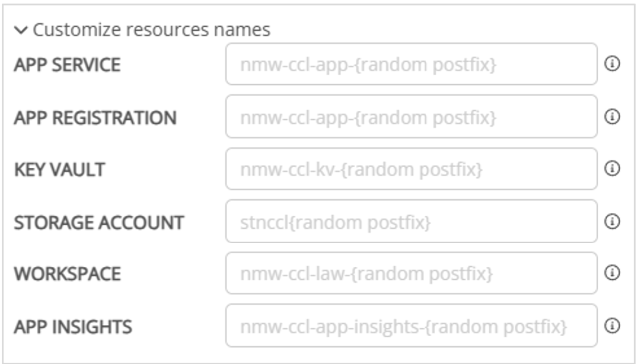Click the Storage Account name text field
This screenshot has width=638, height=364.
(x=411, y=221)
